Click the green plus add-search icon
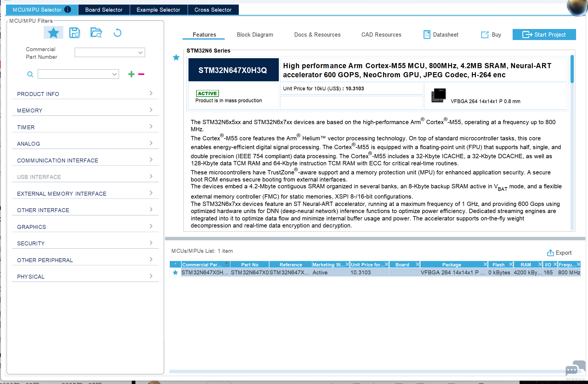Image resolution: width=588 pixels, height=384 pixels. point(131,74)
